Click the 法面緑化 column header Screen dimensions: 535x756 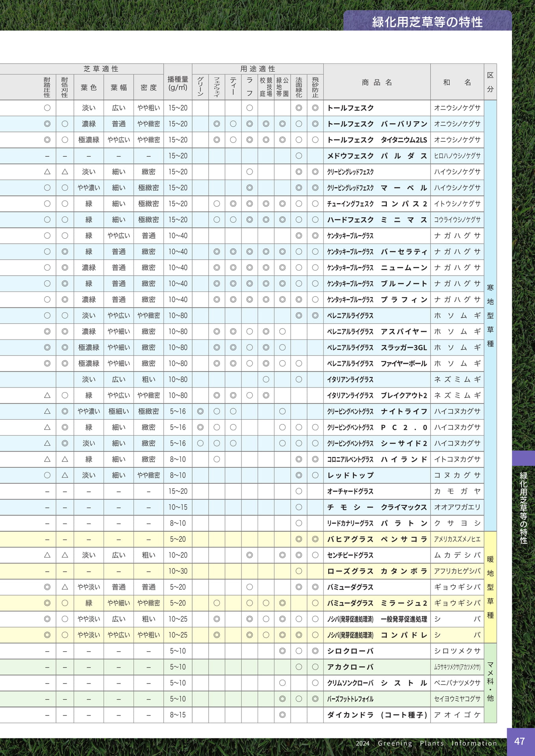[299, 87]
